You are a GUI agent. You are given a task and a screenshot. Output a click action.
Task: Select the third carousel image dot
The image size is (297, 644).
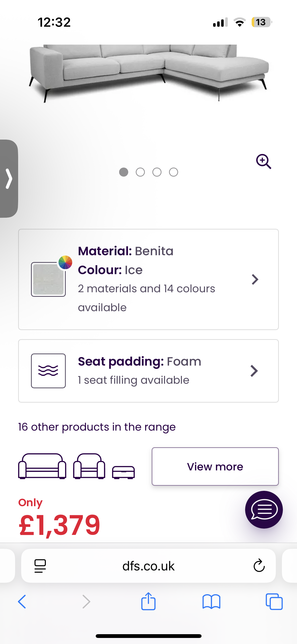tap(157, 172)
